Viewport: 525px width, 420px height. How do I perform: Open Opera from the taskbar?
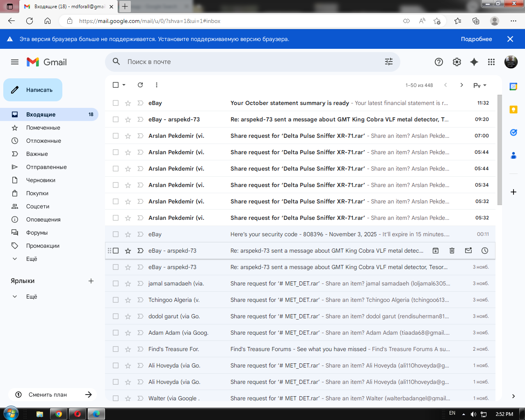pyautogui.click(x=78, y=414)
